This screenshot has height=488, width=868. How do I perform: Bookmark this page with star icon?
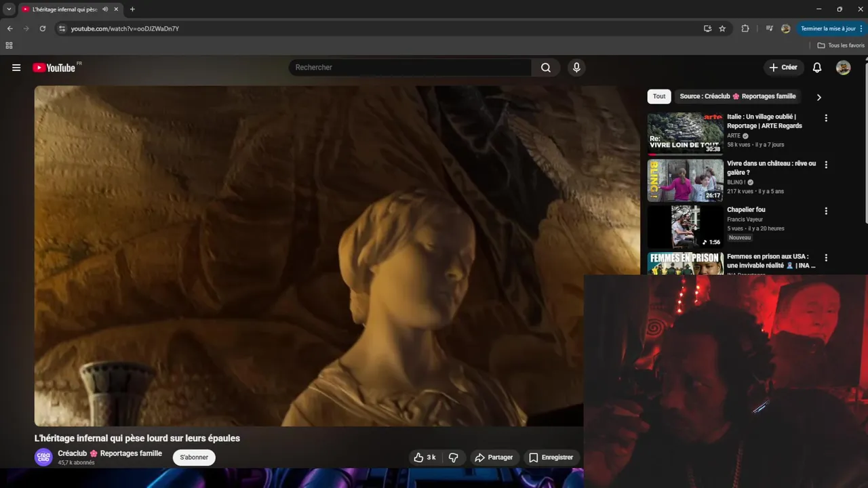pyautogui.click(x=722, y=28)
